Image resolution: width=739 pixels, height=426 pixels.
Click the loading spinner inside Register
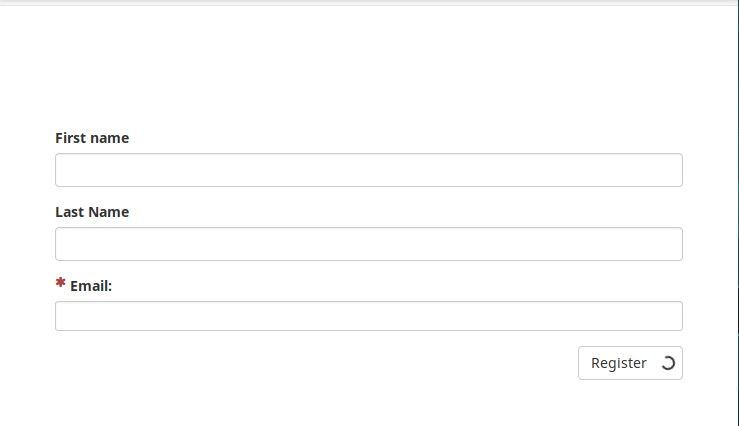tap(669, 364)
